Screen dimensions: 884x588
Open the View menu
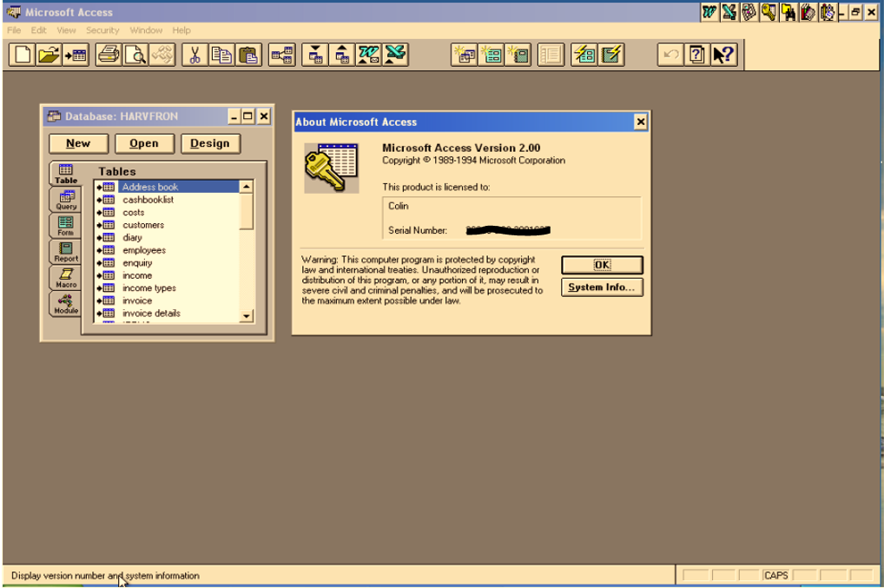[66, 30]
